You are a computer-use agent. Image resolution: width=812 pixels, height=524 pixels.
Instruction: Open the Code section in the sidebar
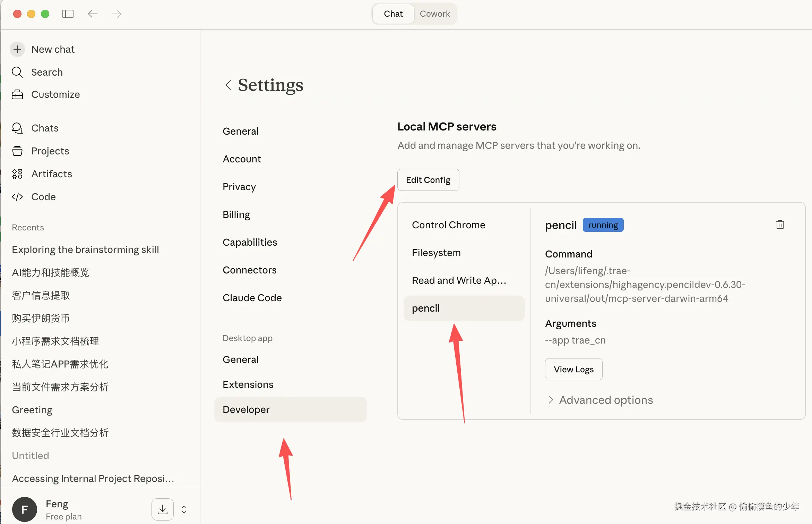43,197
